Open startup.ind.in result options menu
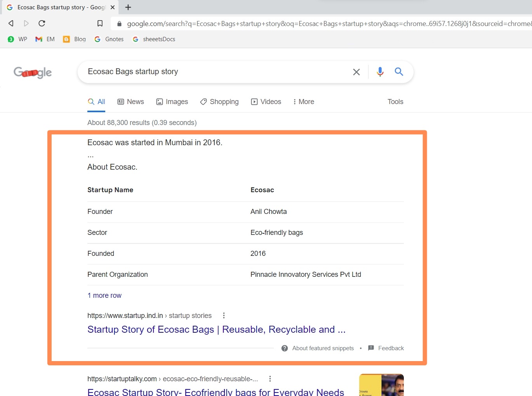This screenshot has height=396, width=532. pyautogui.click(x=224, y=316)
